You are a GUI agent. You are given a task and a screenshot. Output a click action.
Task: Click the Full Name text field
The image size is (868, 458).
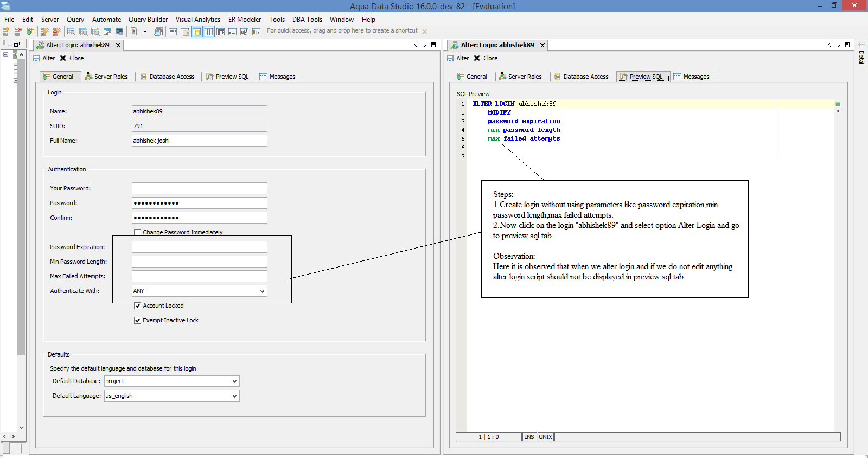[x=199, y=141]
